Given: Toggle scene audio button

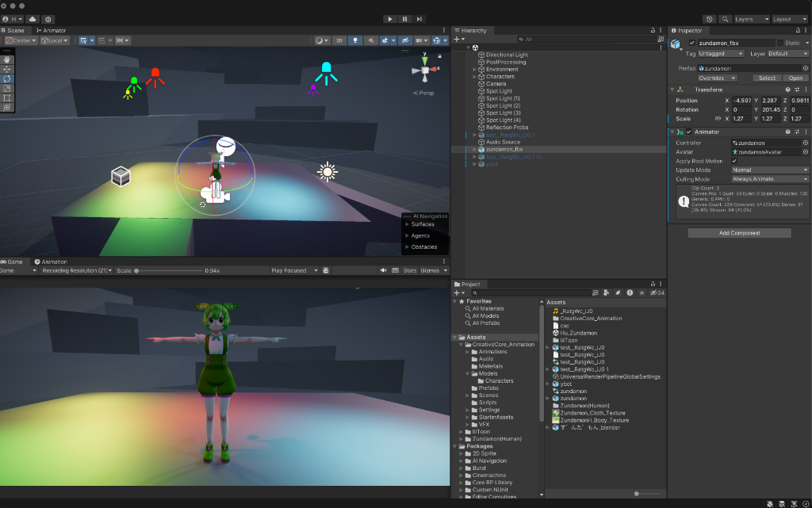Looking at the screenshot, I should click(370, 40).
